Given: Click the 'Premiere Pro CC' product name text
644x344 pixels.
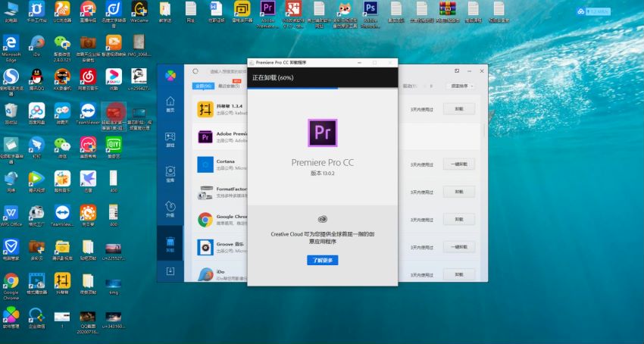Looking at the screenshot, I should 323,162.
